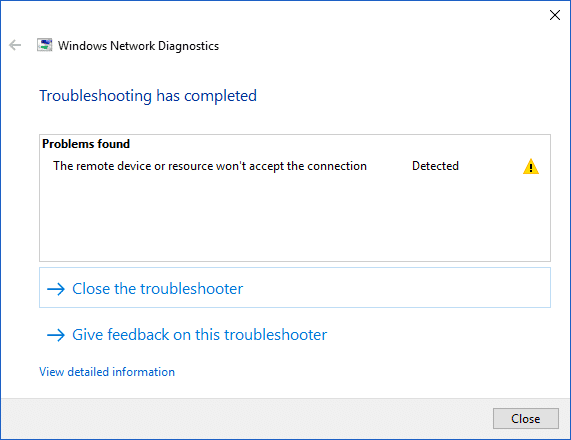
Task: Click arrow icon beside Close the troubleshooter
Action: [x=56, y=289]
